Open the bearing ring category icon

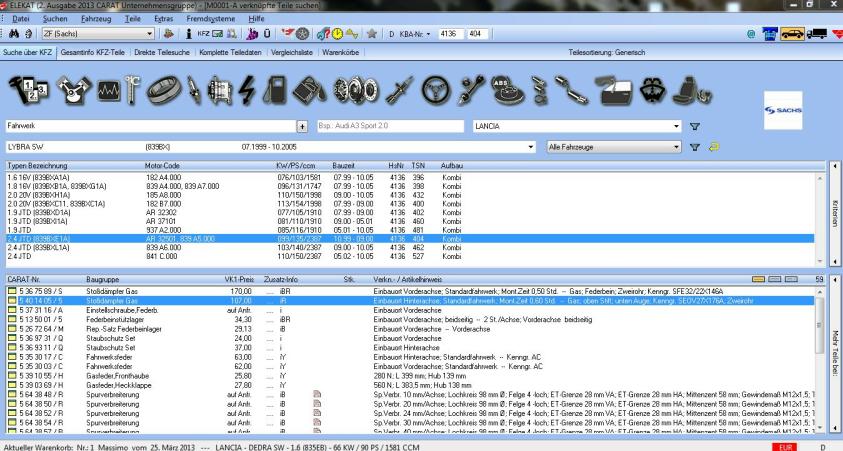tap(164, 90)
